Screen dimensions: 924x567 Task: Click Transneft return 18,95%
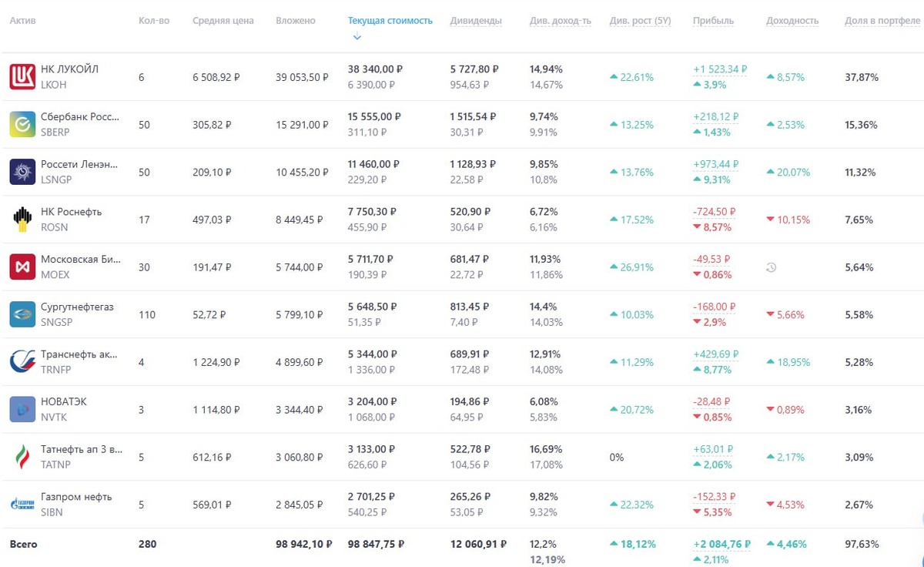click(x=788, y=362)
